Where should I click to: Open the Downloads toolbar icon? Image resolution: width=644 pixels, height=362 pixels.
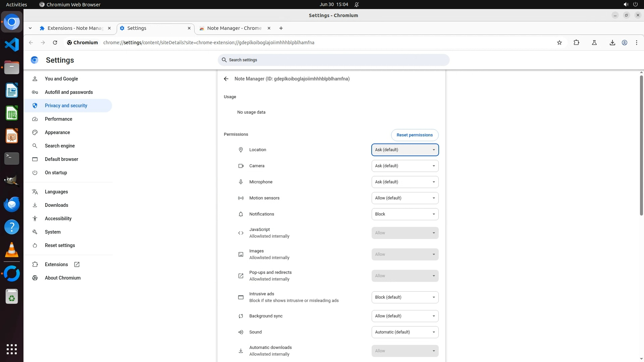[x=612, y=43]
